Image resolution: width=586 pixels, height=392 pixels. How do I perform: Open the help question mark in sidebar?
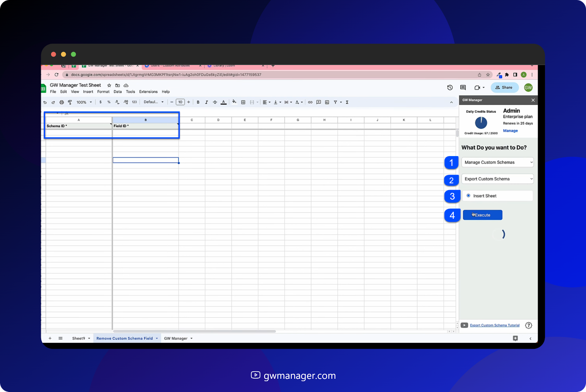528,325
